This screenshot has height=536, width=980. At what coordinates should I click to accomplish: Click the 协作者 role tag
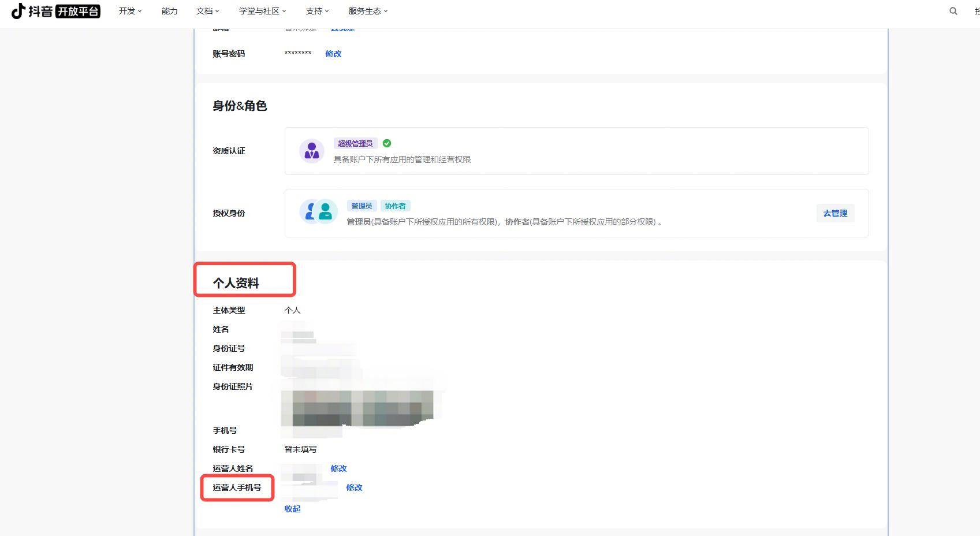pos(395,206)
